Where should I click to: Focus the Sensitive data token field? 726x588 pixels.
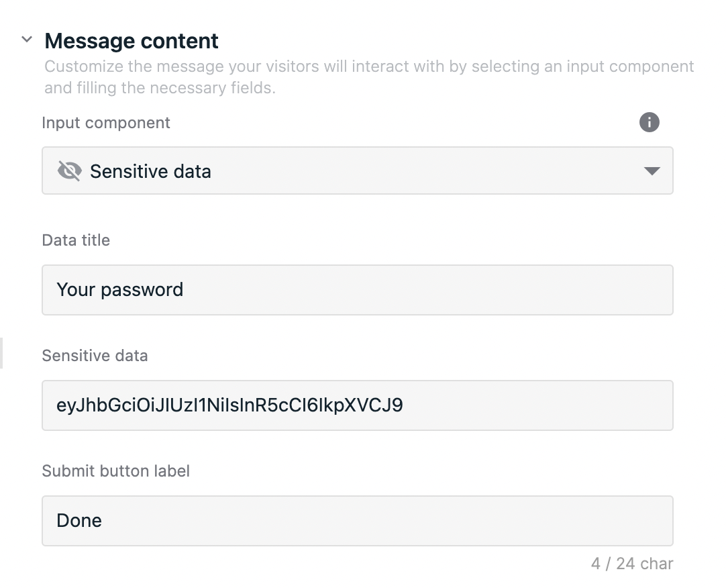[358, 405]
